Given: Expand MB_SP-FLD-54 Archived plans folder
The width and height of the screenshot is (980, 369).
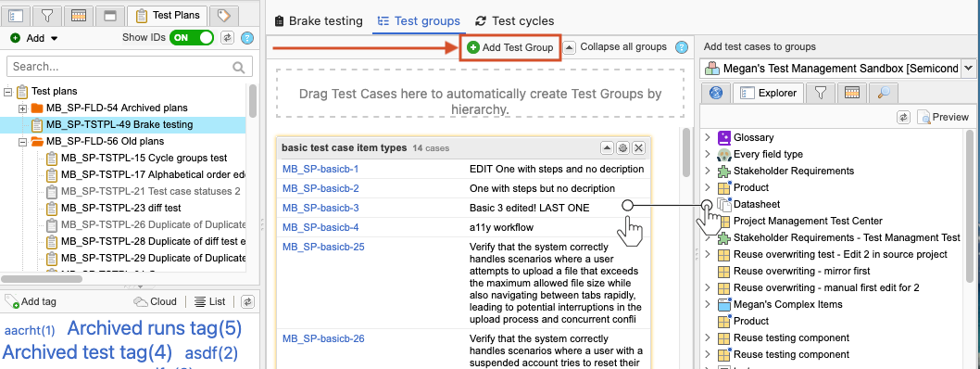Looking at the screenshot, I should tap(22, 108).
